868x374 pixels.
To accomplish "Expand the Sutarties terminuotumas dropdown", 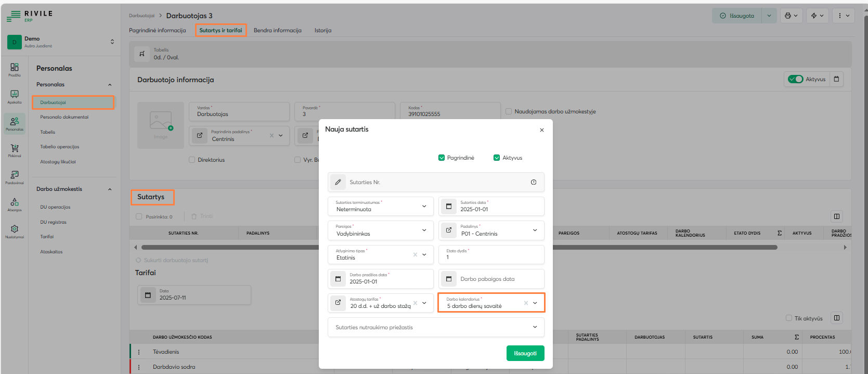I will pyautogui.click(x=424, y=206).
